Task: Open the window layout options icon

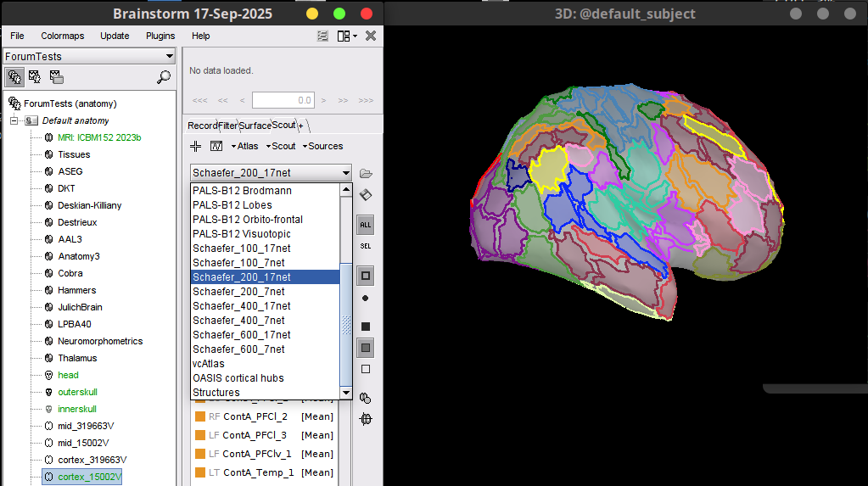Action: (x=344, y=36)
